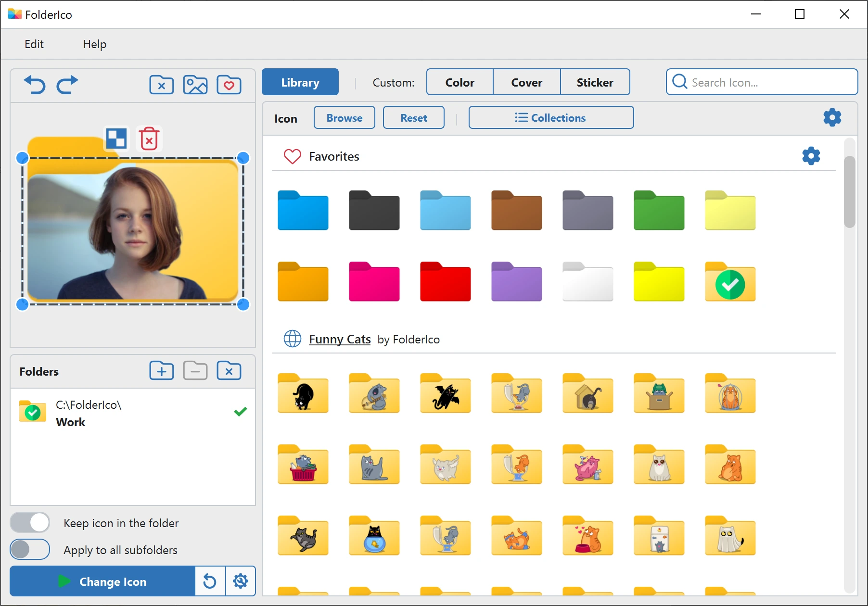Open Favorites section settings gear
This screenshot has width=868, height=606.
coord(811,156)
